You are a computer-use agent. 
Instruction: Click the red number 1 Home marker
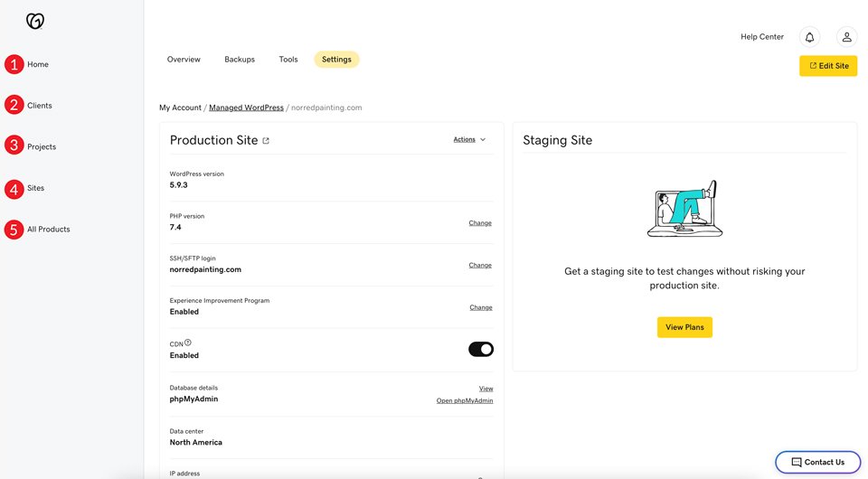tap(14, 64)
